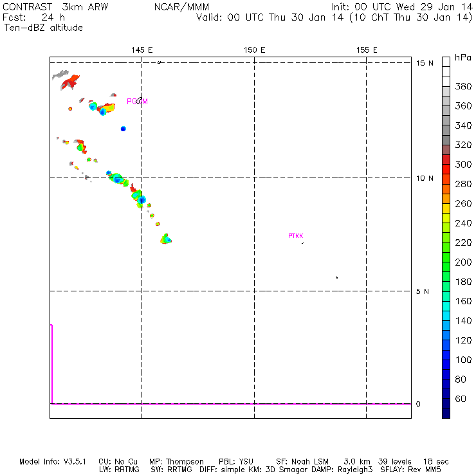Click the 220 color bar value

coord(463,243)
